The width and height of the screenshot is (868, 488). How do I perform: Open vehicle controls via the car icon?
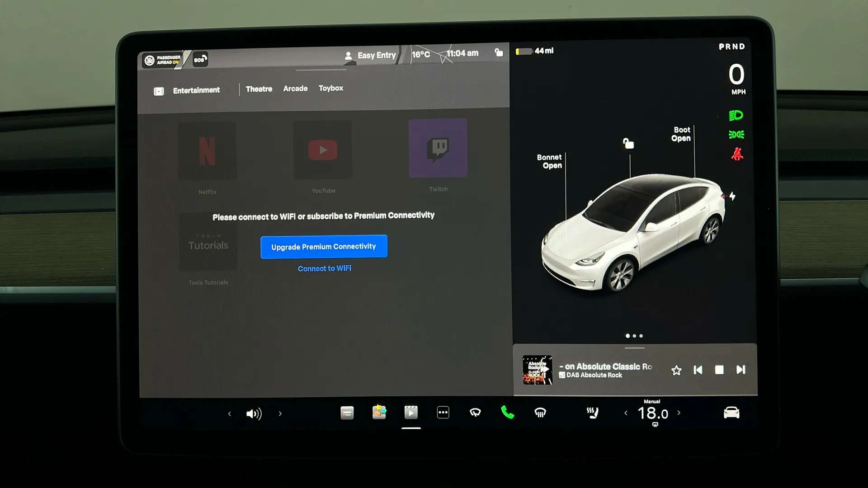731,413
